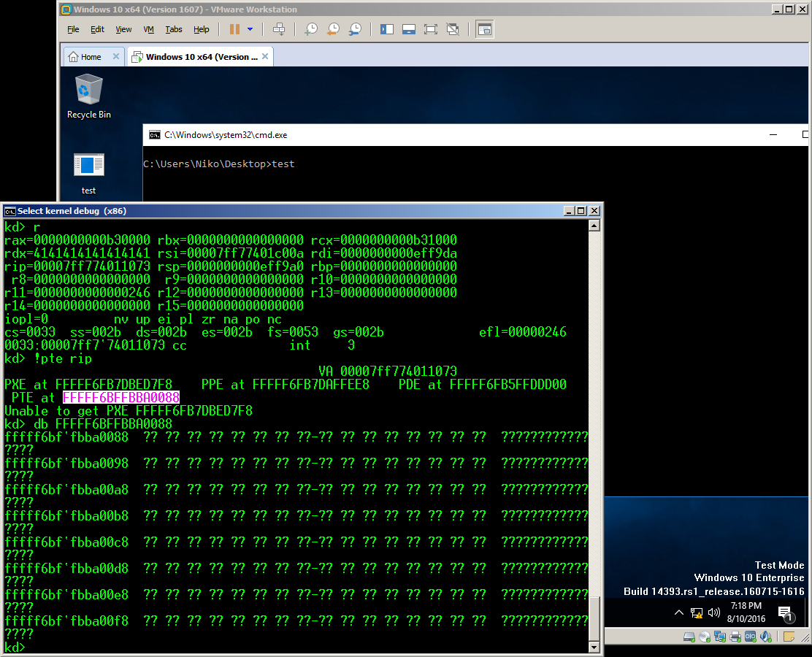Click the console view icon
This screenshot has width=812, height=657.
(485, 29)
